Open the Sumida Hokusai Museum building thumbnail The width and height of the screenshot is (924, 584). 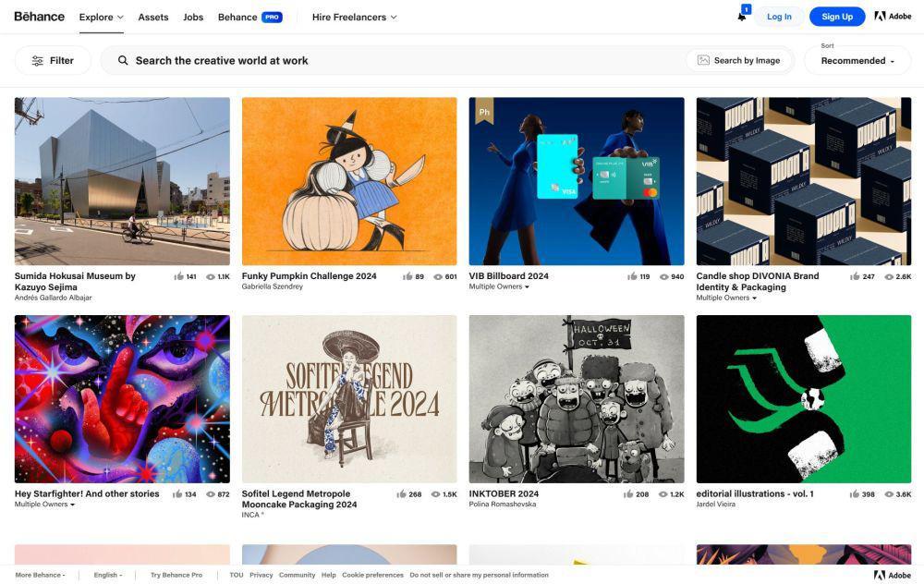pyautogui.click(x=122, y=181)
